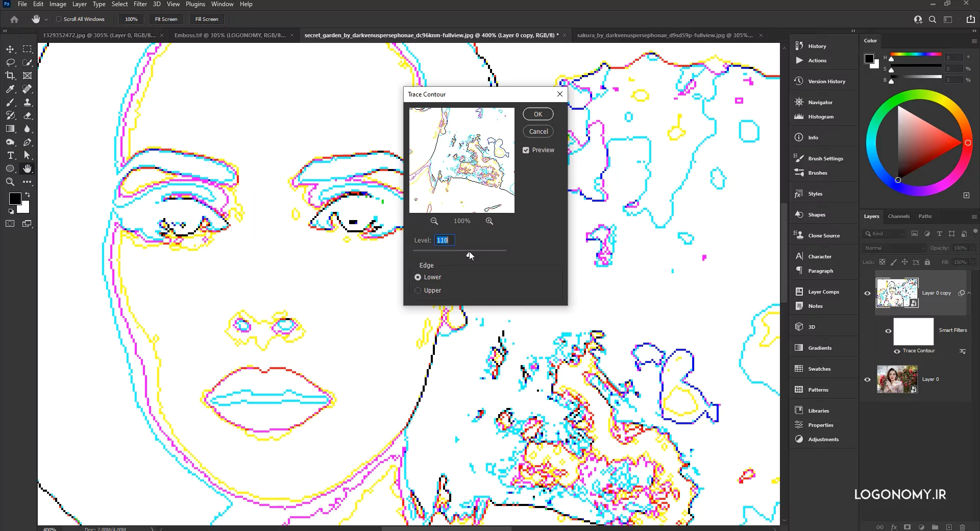This screenshot has width=980, height=531.
Task: Open the Clone Source panel
Action: coord(823,235)
